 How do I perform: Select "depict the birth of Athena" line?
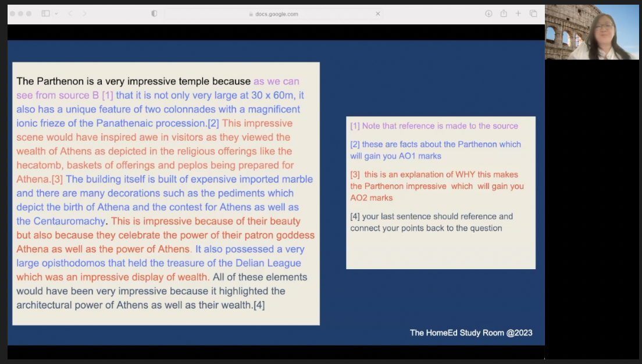158,207
